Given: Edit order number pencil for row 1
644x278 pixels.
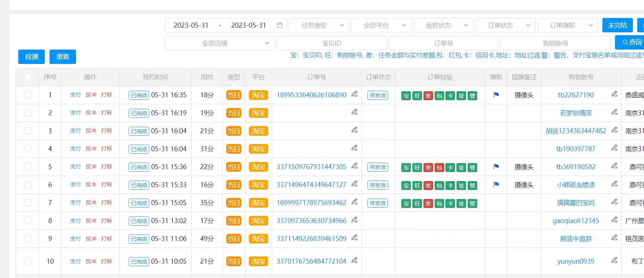Looking at the screenshot, I should (355, 94).
